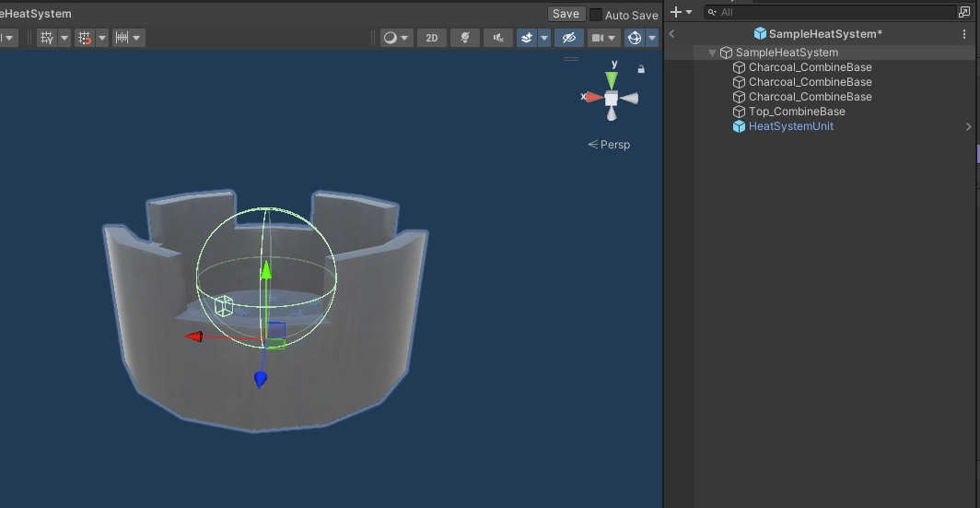Viewport: 980px width, 508px height.
Task: Click the red X axis cone on orientation gizmo
Action: point(593,98)
